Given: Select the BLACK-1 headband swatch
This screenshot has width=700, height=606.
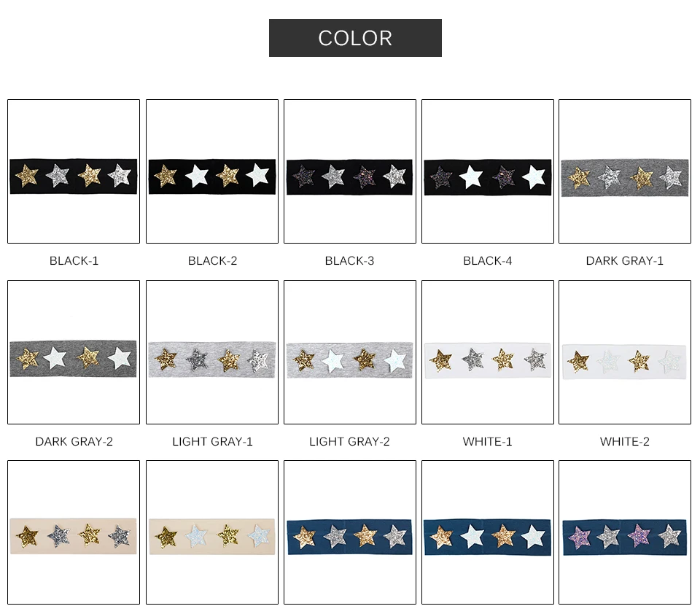Looking at the screenshot, I should click(x=74, y=171).
